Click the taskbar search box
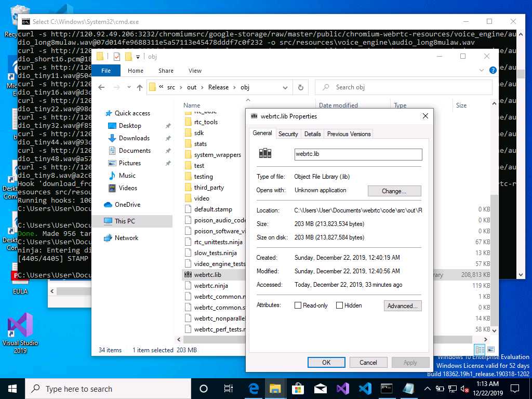This screenshot has width=532, height=399. coord(108,389)
